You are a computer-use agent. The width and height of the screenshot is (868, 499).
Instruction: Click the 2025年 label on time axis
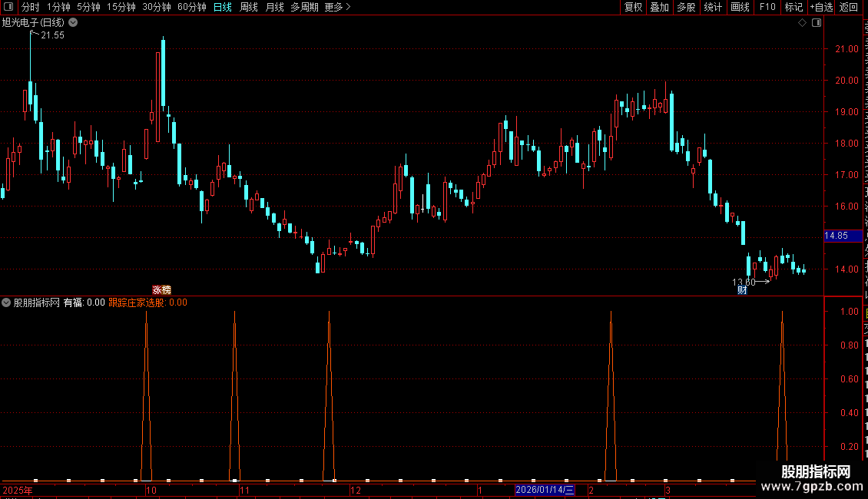tap(18, 490)
